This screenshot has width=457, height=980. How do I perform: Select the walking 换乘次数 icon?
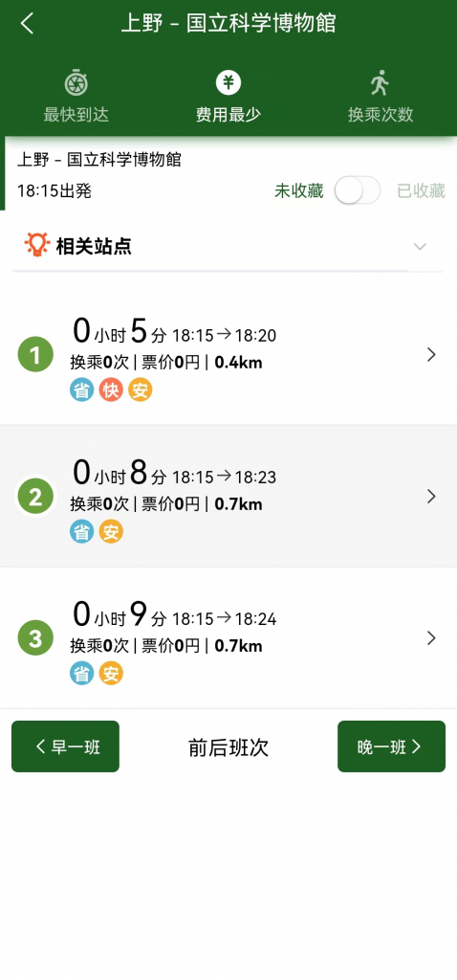[x=380, y=82]
